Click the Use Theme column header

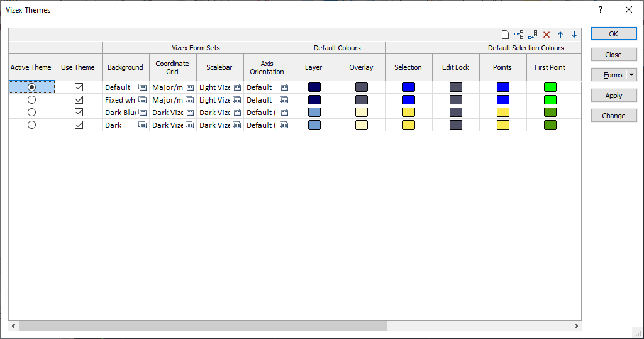pos(78,67)
